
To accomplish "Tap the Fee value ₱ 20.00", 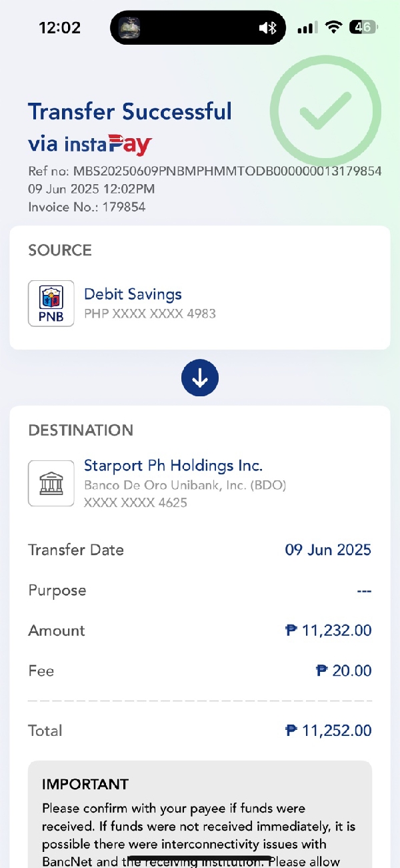I will (343, 671).
